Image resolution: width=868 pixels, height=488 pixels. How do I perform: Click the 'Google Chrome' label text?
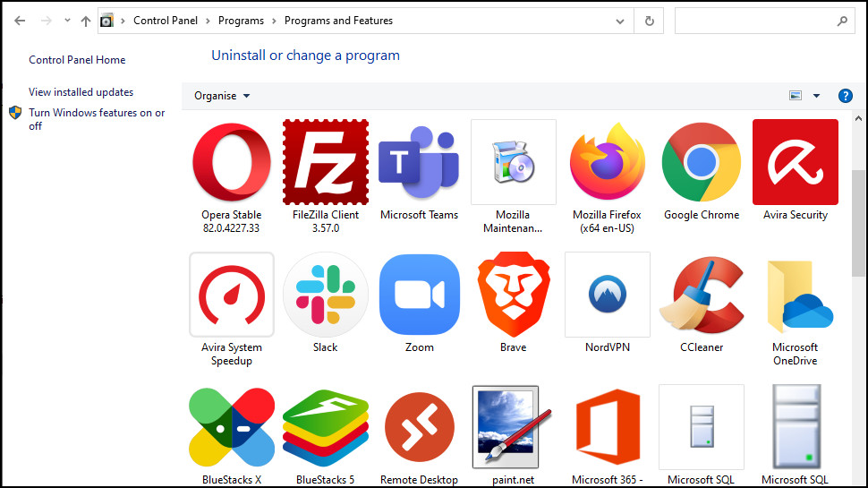(702, 215)
